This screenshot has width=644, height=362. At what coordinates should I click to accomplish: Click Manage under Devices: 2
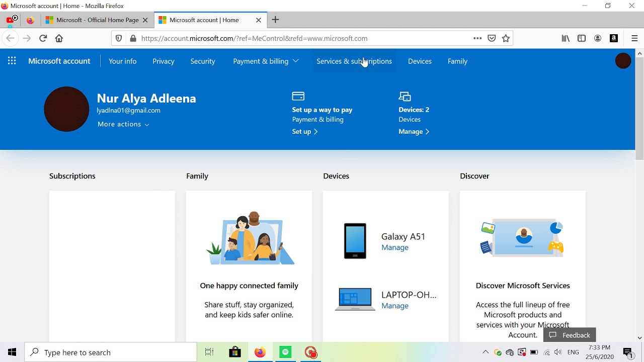click(414, 131)
